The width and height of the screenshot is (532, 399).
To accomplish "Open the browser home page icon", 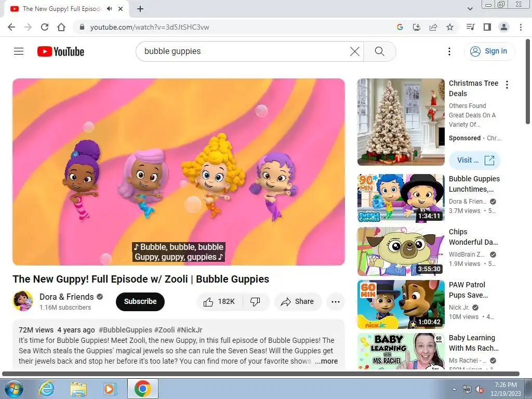I will click(61, 27).
